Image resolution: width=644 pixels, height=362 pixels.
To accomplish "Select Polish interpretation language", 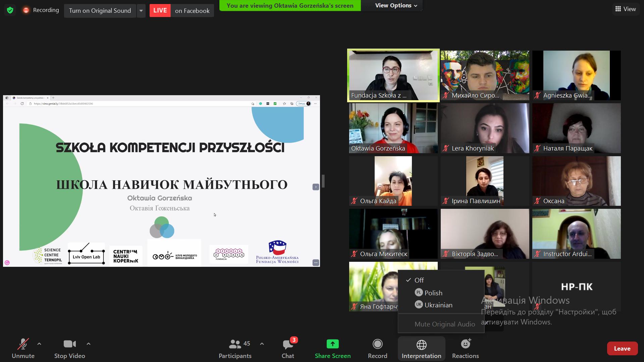I will tap(433, 293).
